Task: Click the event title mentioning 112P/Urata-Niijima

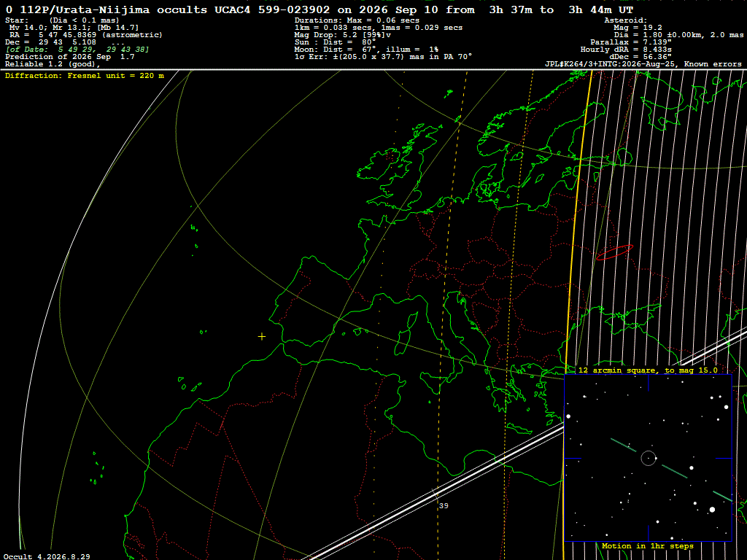Action: [320, 10]
